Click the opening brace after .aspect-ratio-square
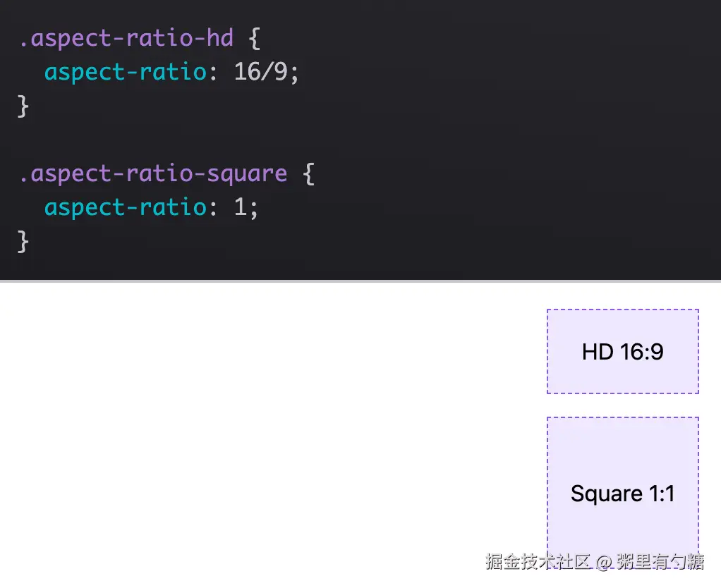 (308, 173)
